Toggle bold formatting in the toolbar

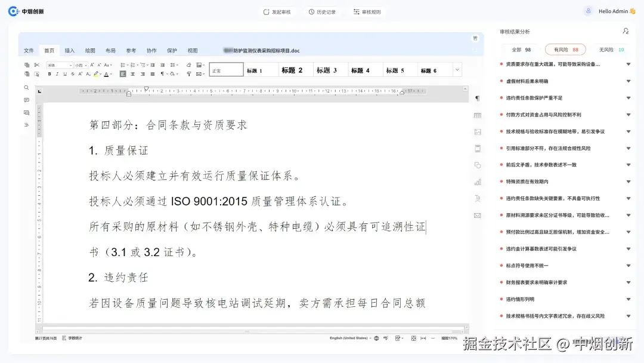49,73
